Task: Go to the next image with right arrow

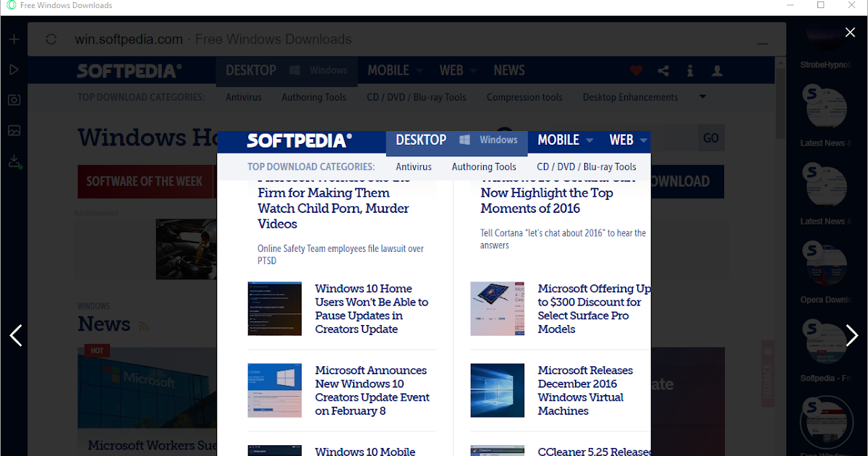Action: [852, 335]
